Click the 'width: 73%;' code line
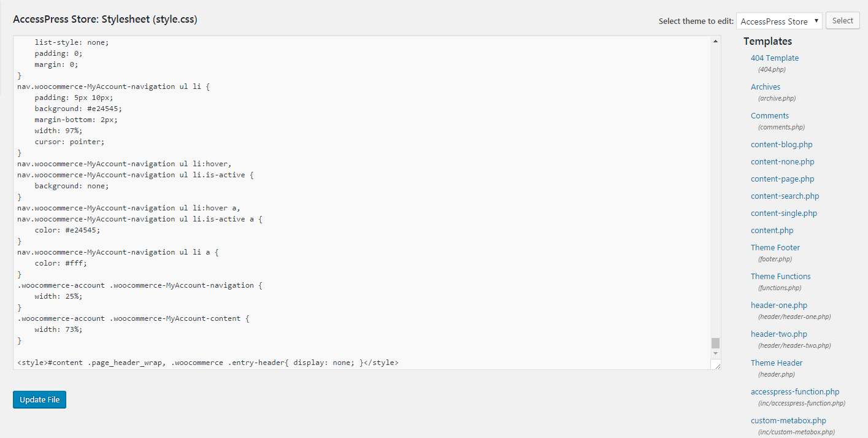 [59, 329]
